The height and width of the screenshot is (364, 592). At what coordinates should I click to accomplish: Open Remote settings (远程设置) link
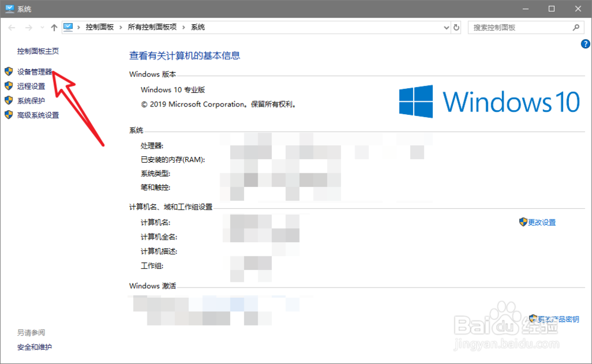pyautogui.click(x=31, y=86)
